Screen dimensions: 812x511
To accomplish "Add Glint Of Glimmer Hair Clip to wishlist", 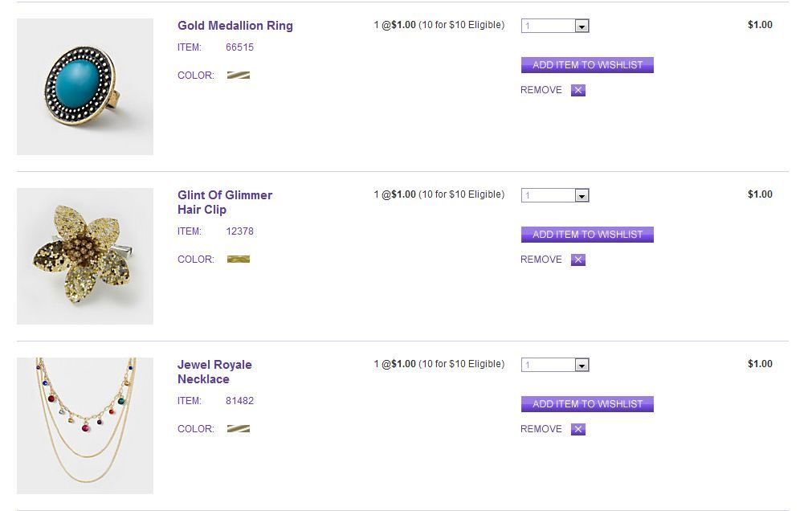I will 587,235.
